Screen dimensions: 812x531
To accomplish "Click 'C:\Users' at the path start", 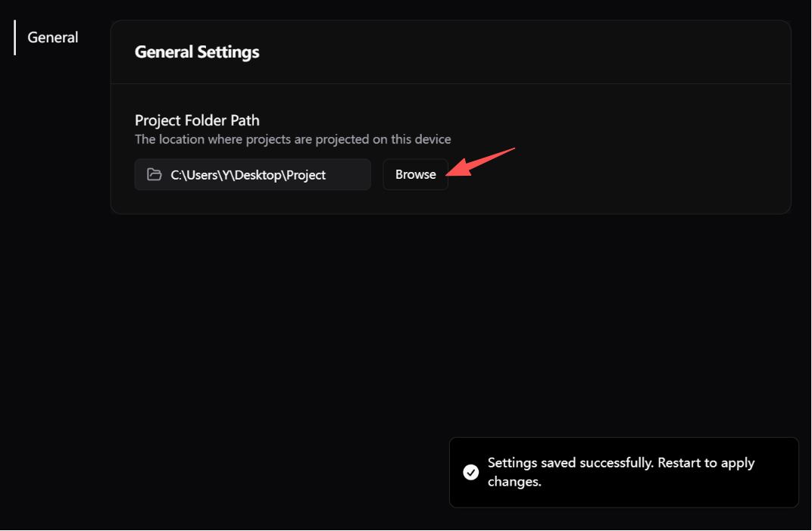I will point(194,175).
